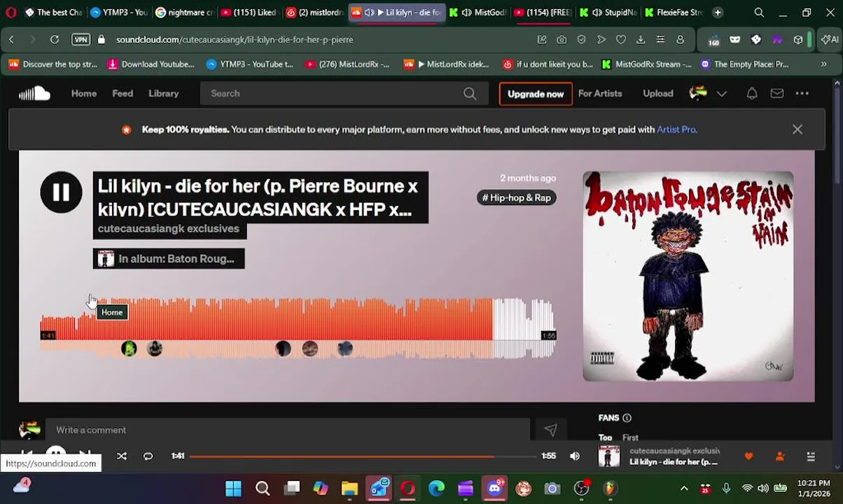This screenshot has width=843, height=504.
Task: Reload the page in browser
Action: tap(54, 40)
